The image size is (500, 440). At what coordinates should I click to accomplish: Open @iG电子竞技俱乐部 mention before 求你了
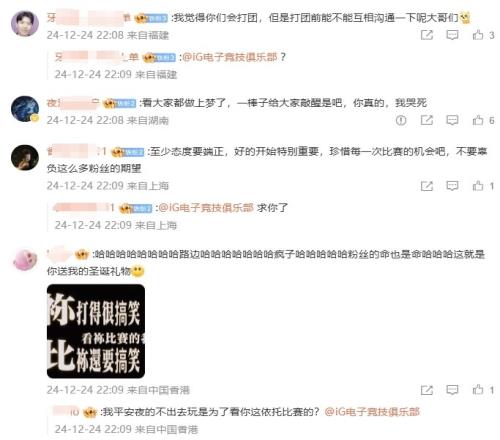206,208
